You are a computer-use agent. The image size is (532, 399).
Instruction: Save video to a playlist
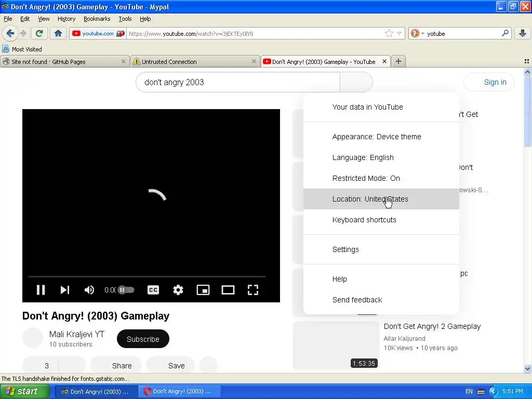pos(170,366)
